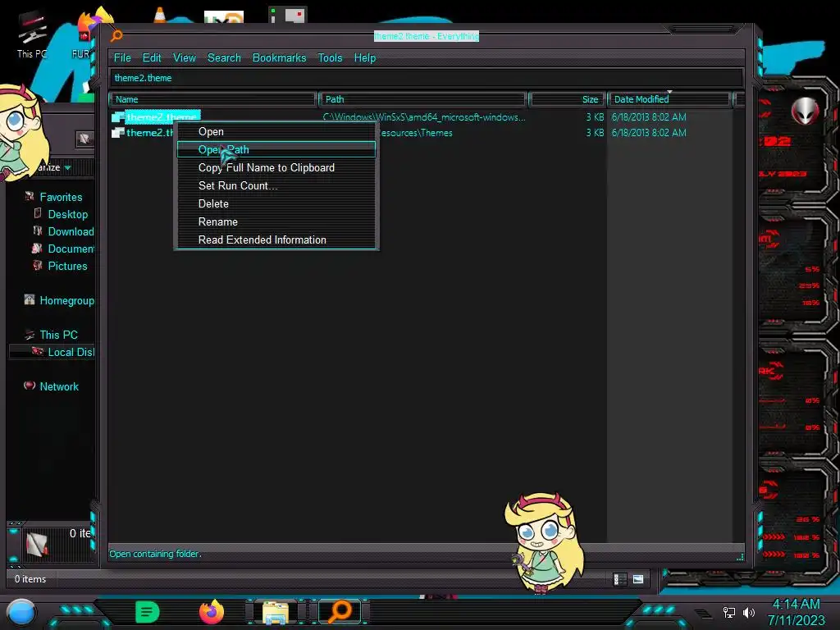Image resolution: width=840 pixels, height=630 pixels.
Task: Choose Open Path in the context menu
Action: 276,149
